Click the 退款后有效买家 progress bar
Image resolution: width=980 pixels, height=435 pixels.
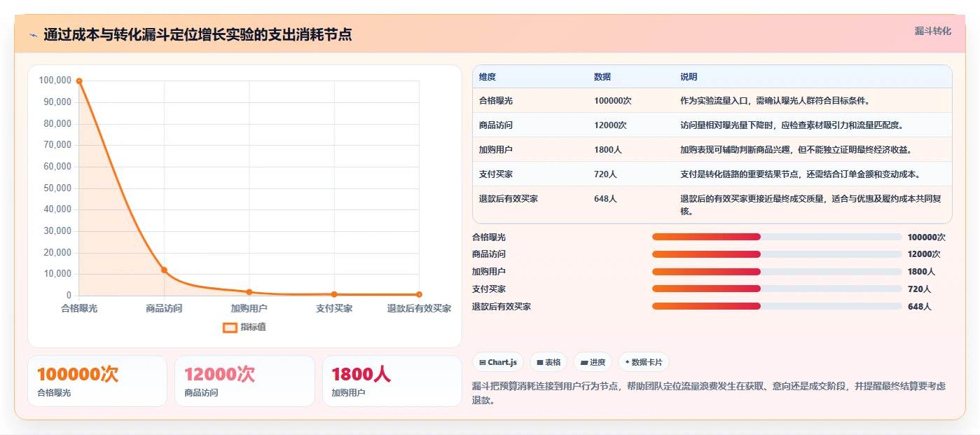click(777, 306)
